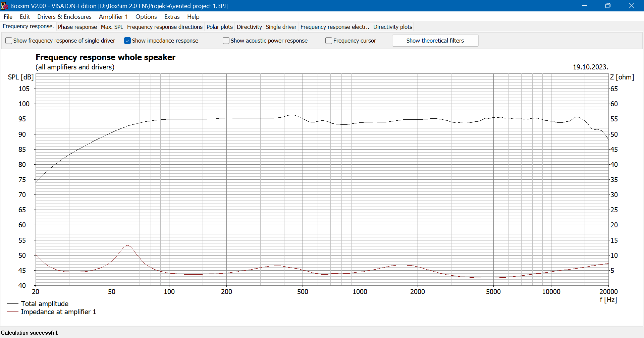
Task: Click the impedance peak near 60 Hz
Action: pyautogui.click(x=127, y=245)
